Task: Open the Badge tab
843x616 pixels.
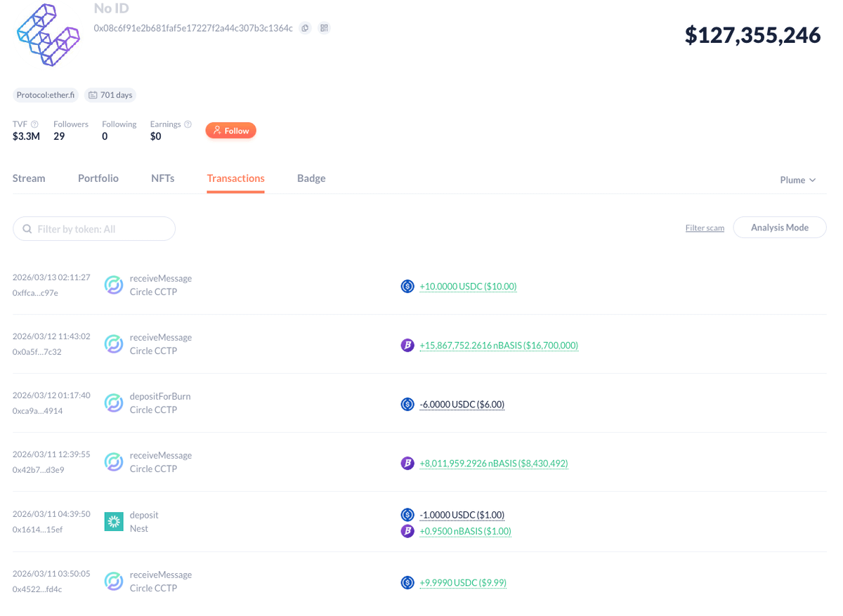Action: [311, 178]
